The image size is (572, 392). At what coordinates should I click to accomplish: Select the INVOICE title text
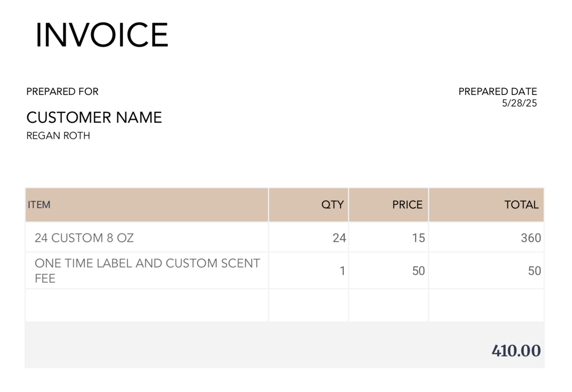pos(102,35)
